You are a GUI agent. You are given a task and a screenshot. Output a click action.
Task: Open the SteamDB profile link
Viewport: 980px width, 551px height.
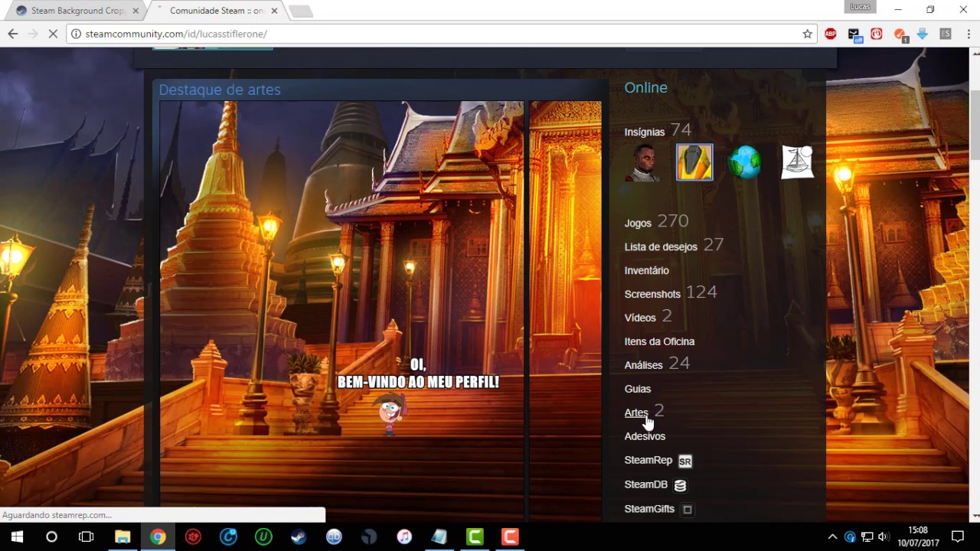(x=646, y=484)
